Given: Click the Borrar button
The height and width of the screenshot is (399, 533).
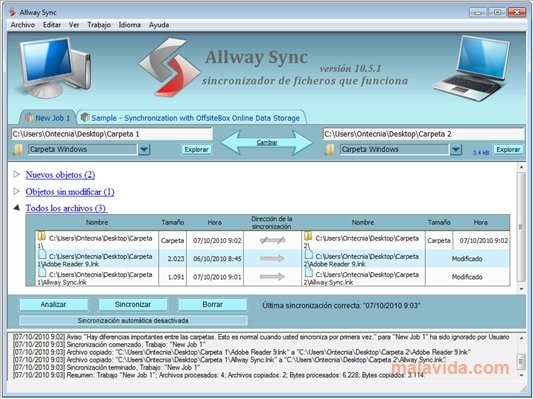Looking at the screenshot, I should point(212,305).
